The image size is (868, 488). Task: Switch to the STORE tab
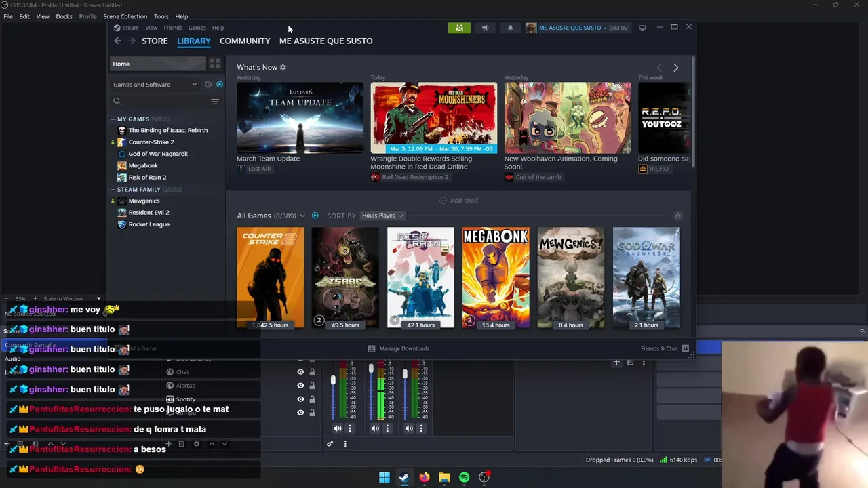pyautogui.click(x=155, y=41)
